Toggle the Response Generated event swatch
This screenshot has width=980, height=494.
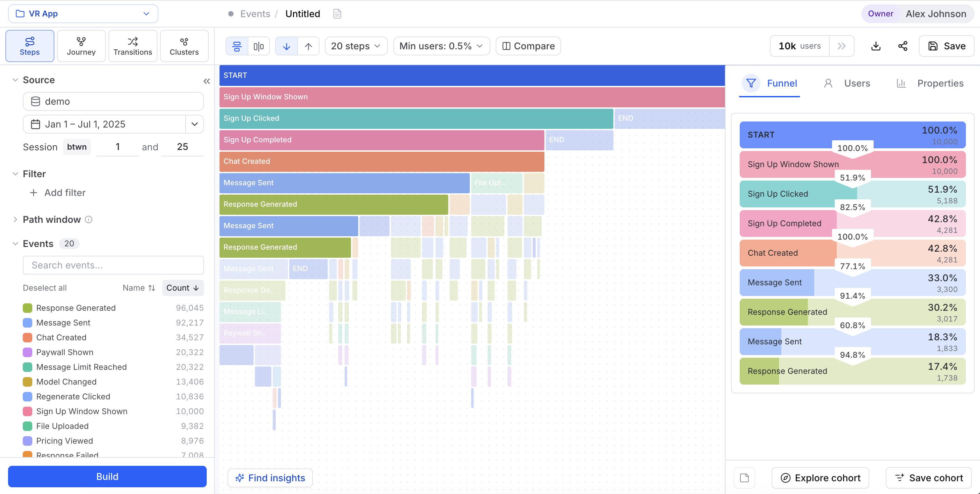click(28, 308)
